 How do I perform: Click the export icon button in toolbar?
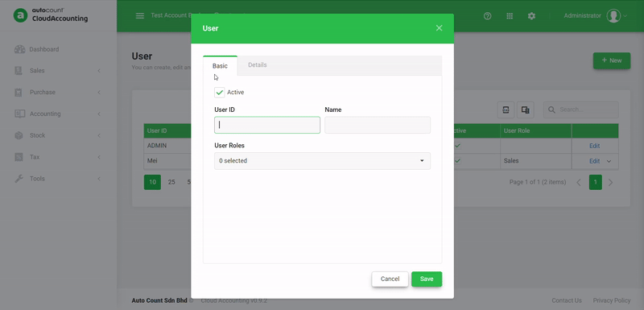(506, 110)
